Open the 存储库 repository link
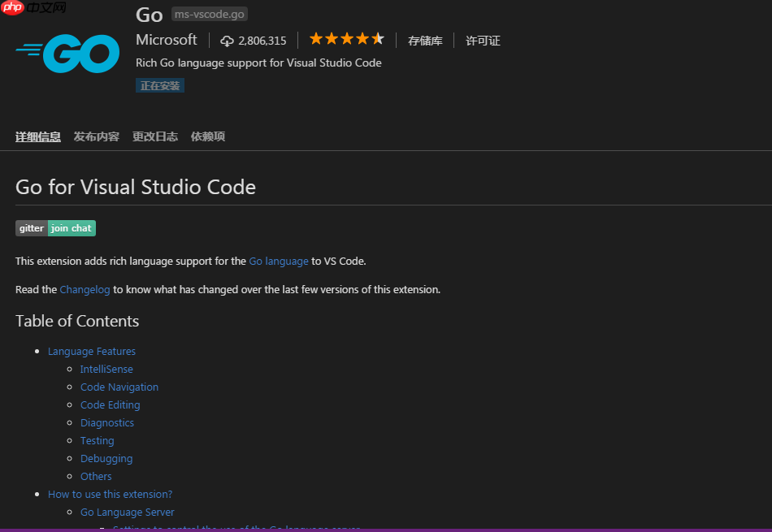Image resolution: width=772 pixels, height=532 pixels. (x=425, y=41)
